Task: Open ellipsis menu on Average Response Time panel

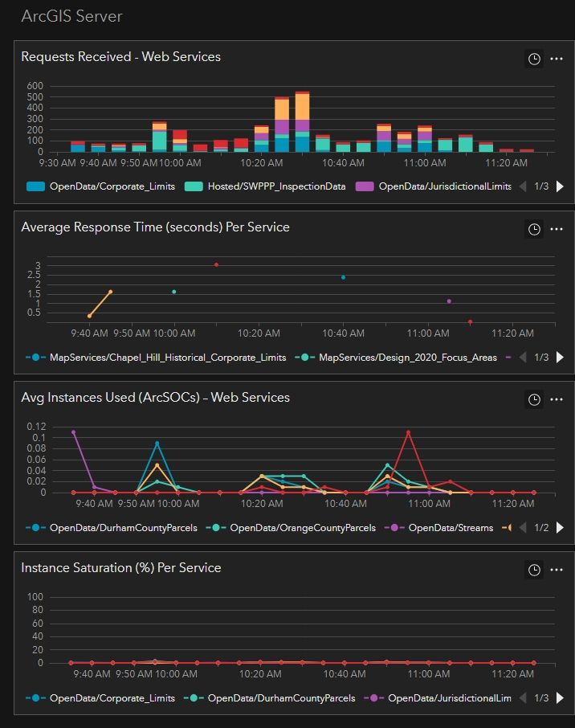Action: click(557, 229)
